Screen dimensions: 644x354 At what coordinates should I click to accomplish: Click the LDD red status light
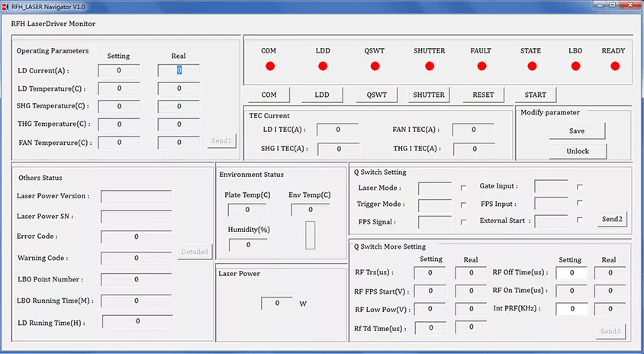tap(323, 66)
